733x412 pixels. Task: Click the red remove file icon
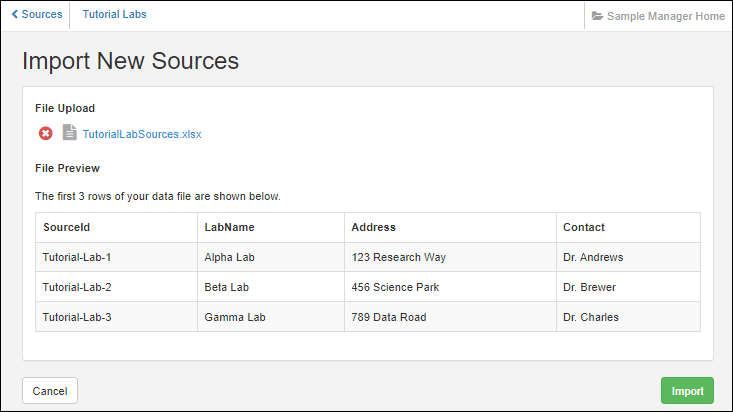45,133
